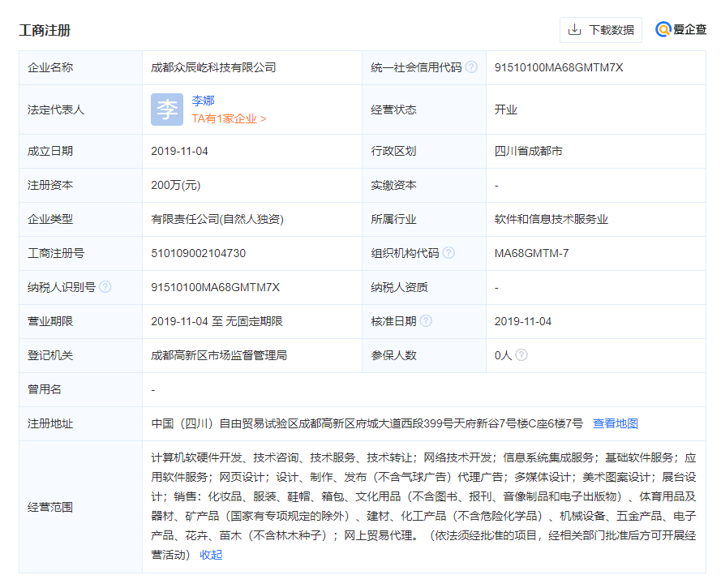
Task: Click 成都高新区市场监督管理局 registration authority
Action: coord(219,355)
